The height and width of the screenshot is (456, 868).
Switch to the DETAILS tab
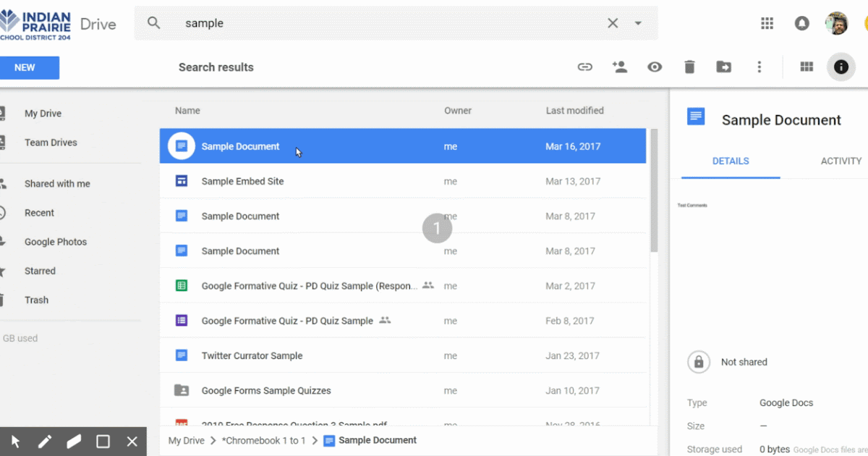click(731, 161)
